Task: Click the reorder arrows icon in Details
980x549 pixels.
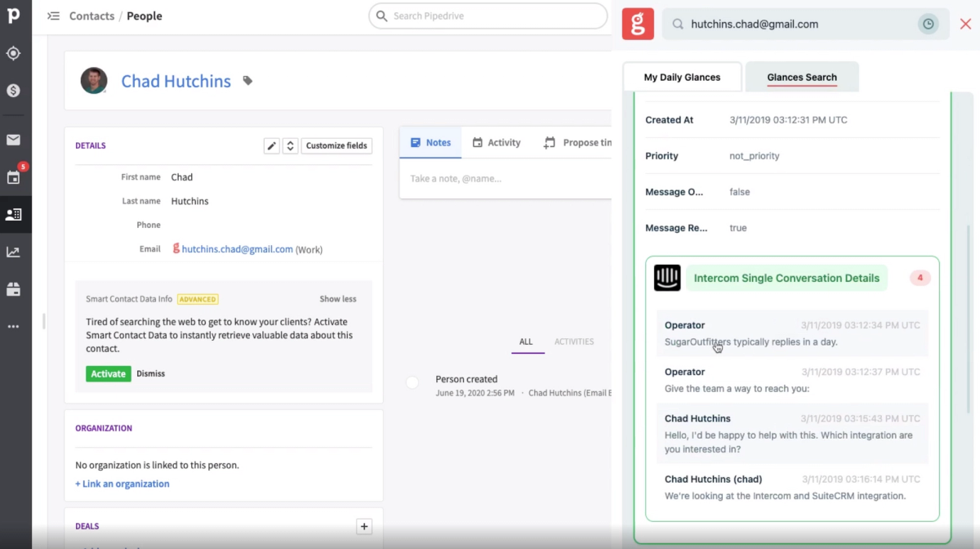Action: [x=290, y=145]
